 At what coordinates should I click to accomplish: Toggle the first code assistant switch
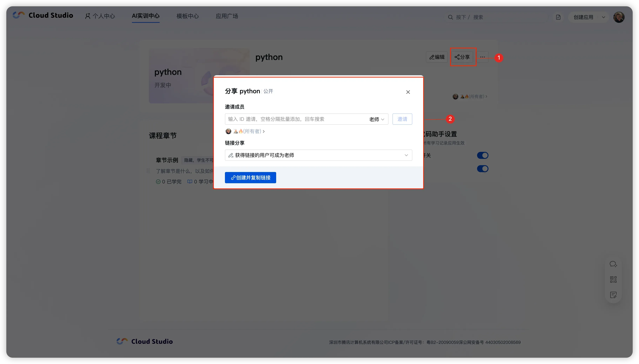(x=482, y=155)
